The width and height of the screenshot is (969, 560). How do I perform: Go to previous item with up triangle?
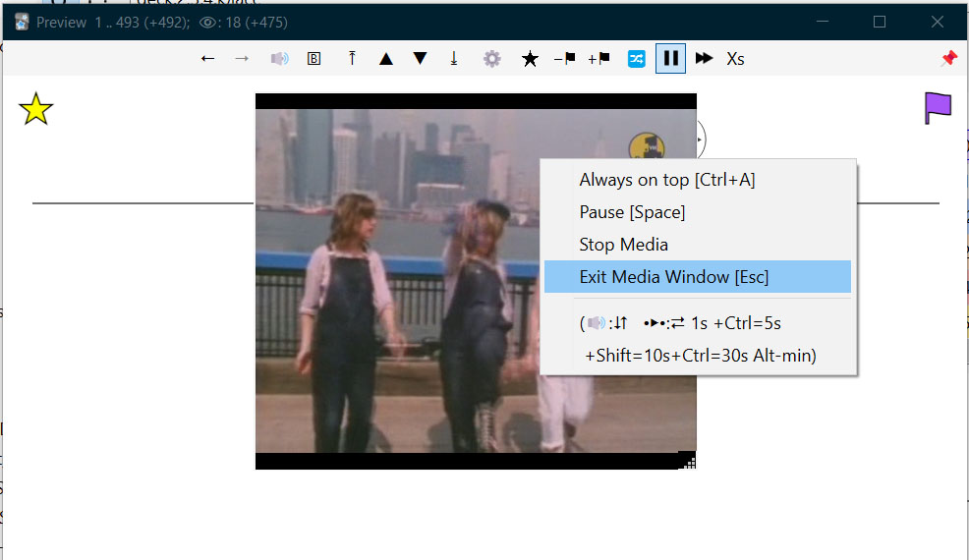point(386,59)
